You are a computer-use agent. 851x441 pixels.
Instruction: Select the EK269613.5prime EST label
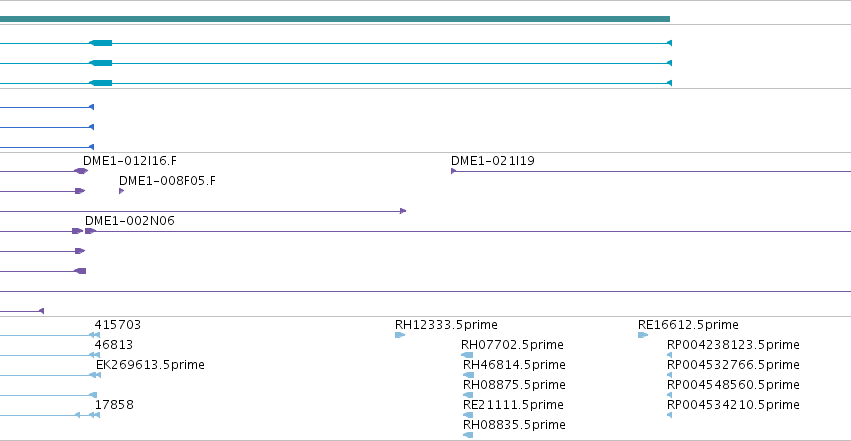click(x=150, y=365)
